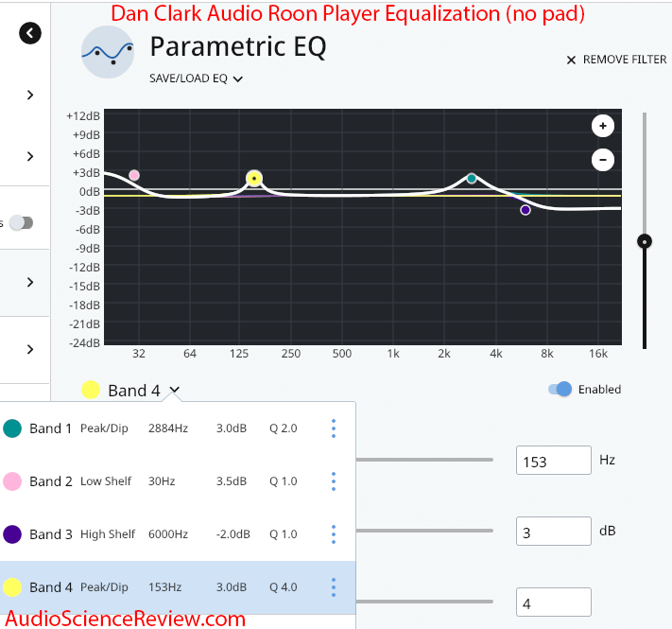Image resolution: width=672 pixels, height=629 pixels.
Task: Expand the fourth sidebar chevron item
Action: coord(30,349)
